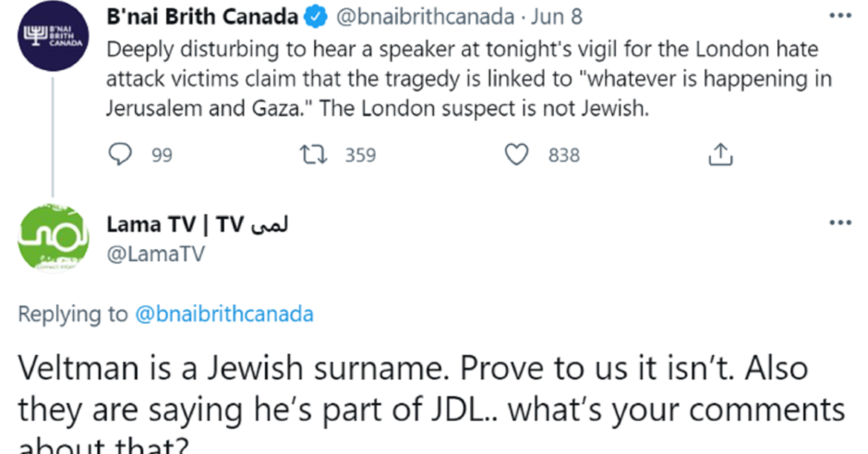Retweet the B'nai Brith Canada tweet

313,155
